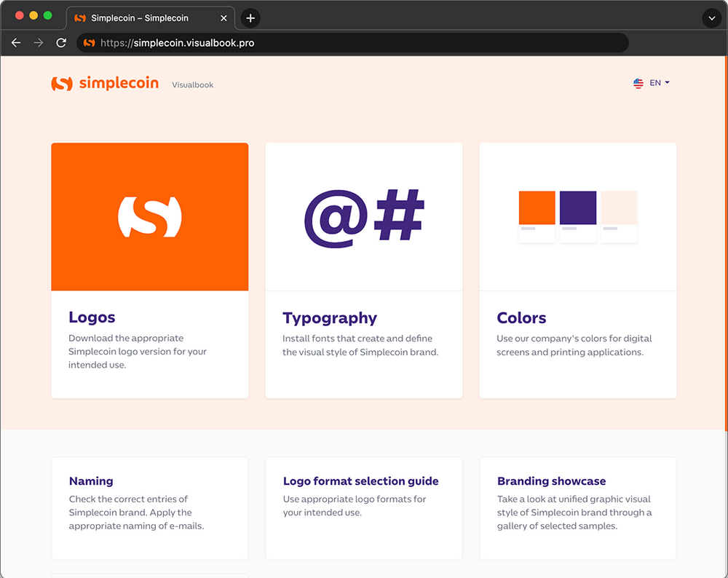This screenshot has width=728, height=578.
Task: Click the Simplecoin logo in header
Action: point(105,83)
